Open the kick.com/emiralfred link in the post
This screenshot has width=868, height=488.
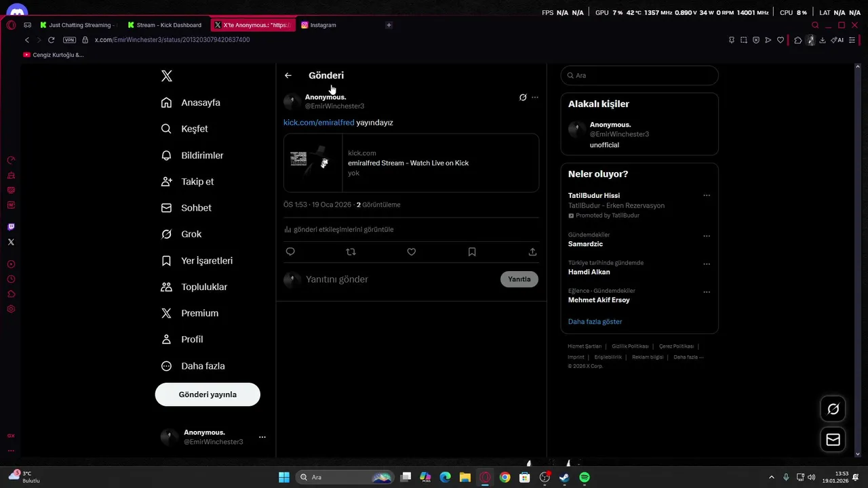(319, 123)
